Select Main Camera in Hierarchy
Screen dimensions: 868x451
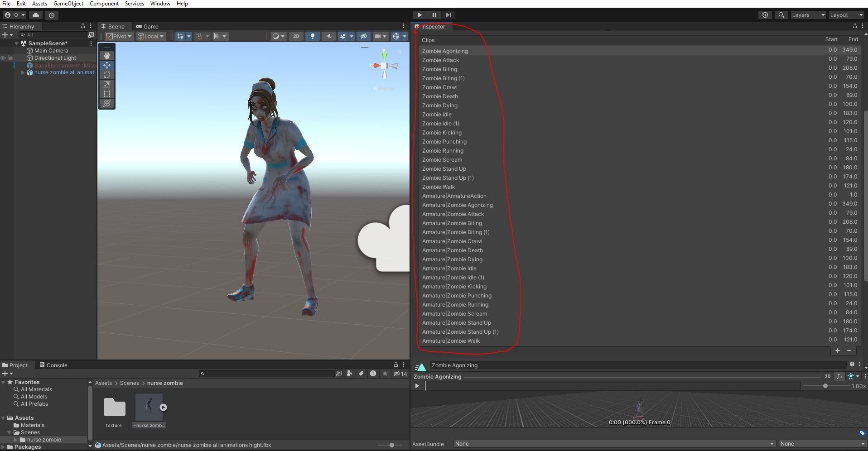point(51,51)
